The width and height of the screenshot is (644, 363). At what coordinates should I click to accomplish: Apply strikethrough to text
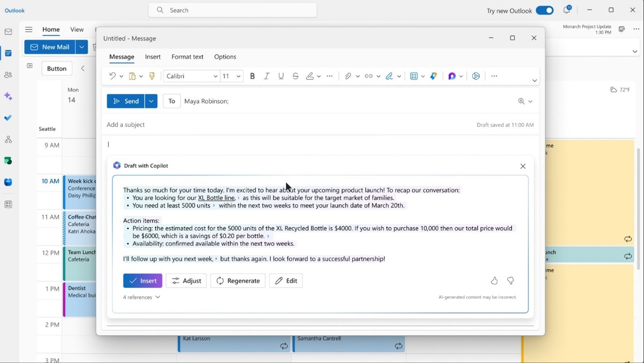coord(295,76)
